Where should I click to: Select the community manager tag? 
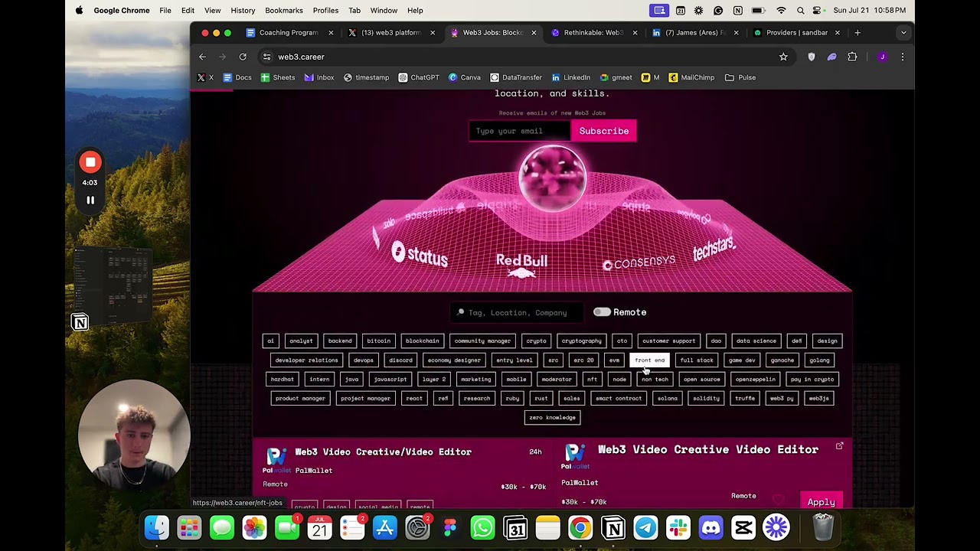coord(482,341)
